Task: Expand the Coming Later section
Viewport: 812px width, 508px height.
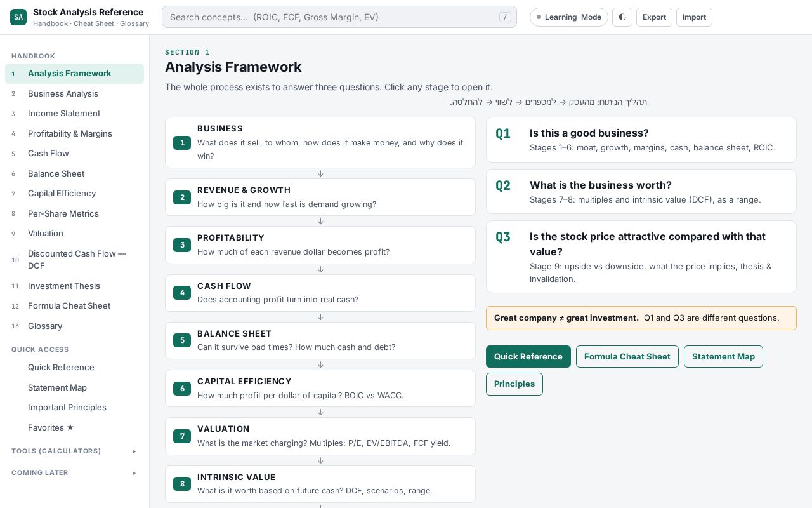Action: (x=74, y=472)
